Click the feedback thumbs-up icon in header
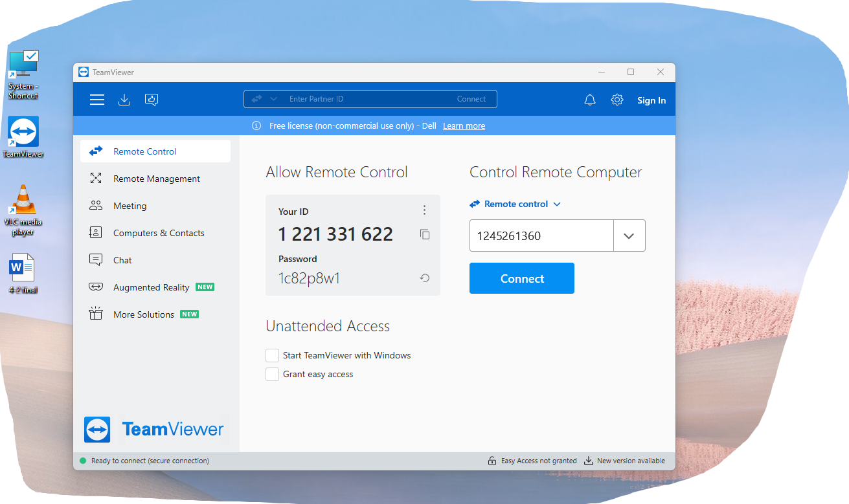This screenshot has height=504, width=849. (152, 100)
